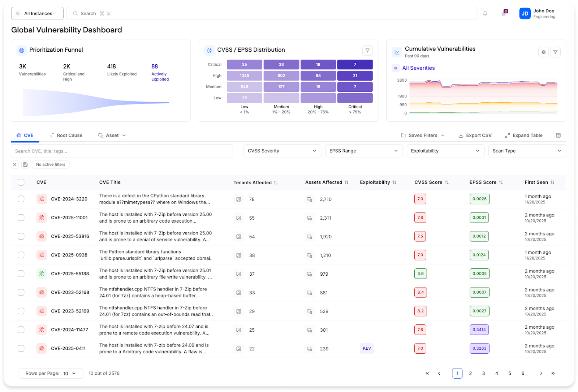Switch to the Root Cause tab
578x392 pixels.
pyautogui.click(x=69, y=135)
